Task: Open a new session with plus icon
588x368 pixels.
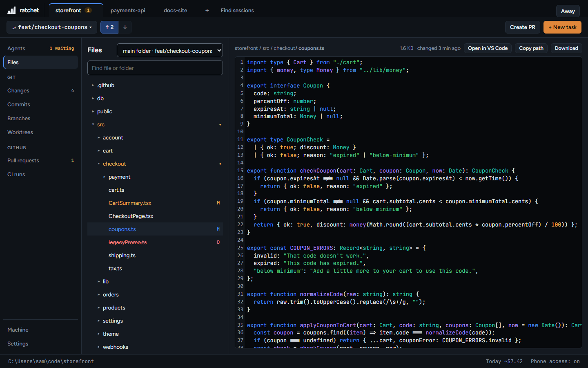Action: (x=207, y=11)
